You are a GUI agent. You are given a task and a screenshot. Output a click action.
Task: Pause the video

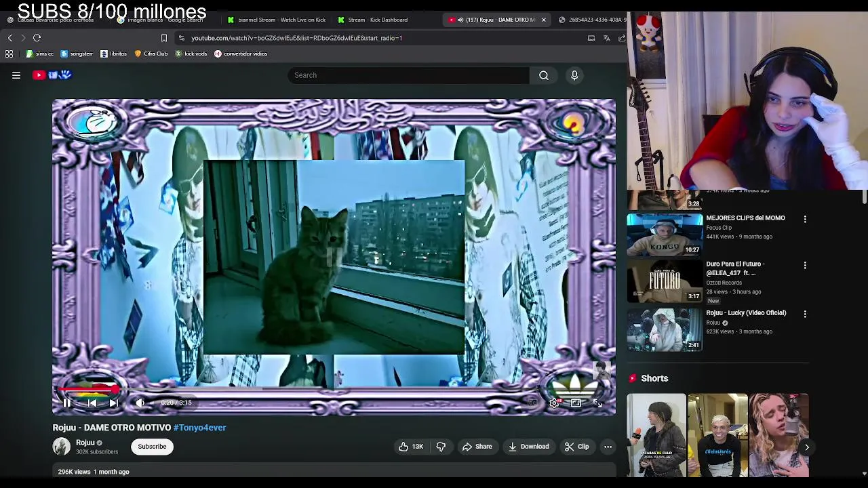[67, 403]
